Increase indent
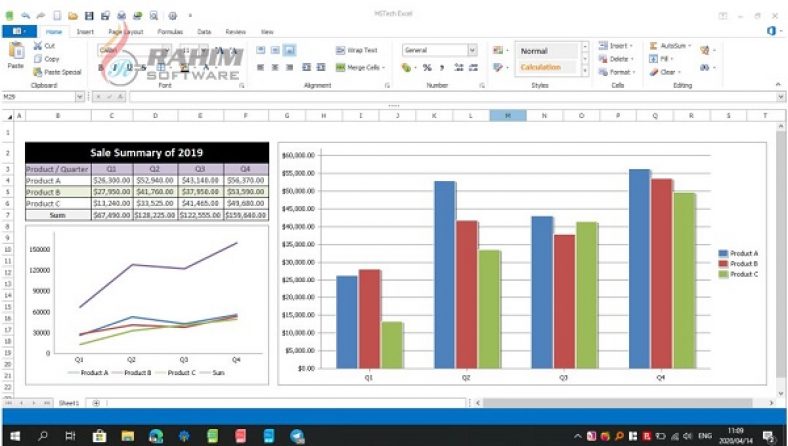The image size is (788, 446). [321, 67]
